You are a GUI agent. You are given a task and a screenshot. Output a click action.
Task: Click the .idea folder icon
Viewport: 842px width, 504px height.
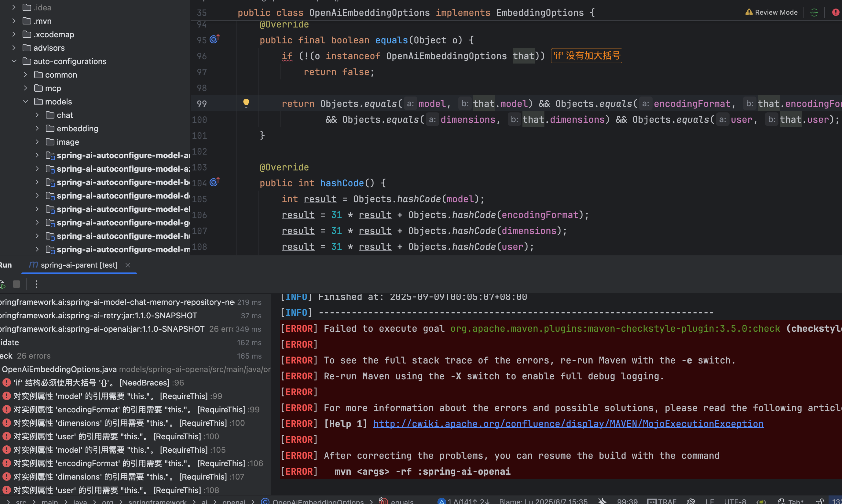27,7
